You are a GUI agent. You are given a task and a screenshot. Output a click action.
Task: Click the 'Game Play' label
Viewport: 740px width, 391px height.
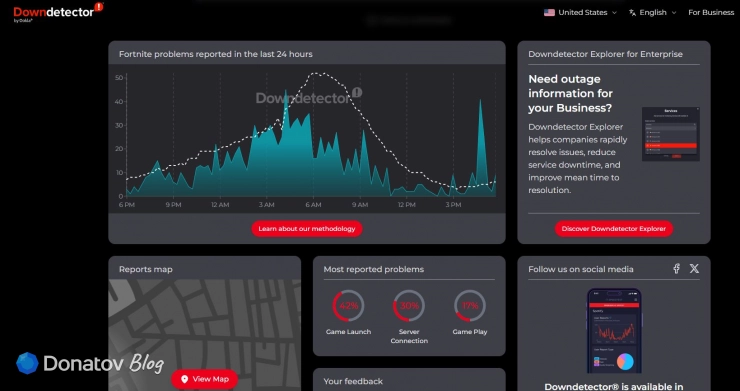(x=470, y=332)
